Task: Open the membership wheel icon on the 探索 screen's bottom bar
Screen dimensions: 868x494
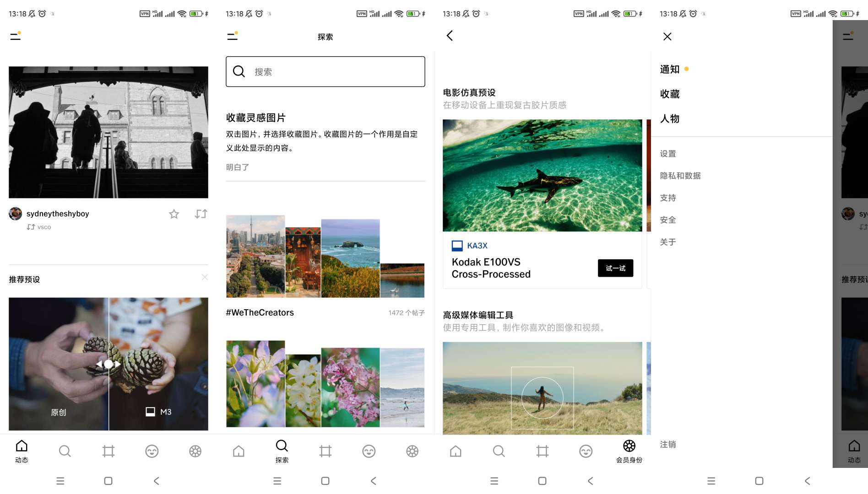Action: coord(412,451)
